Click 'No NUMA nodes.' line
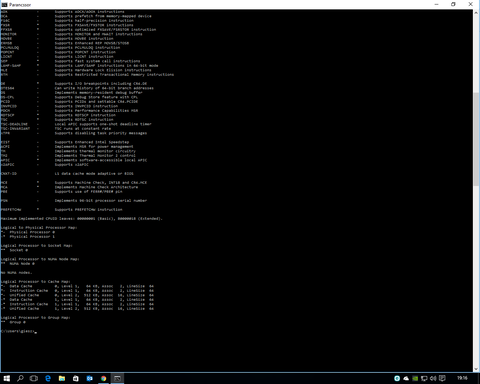480x384 pixels. [x=16, y=273]
